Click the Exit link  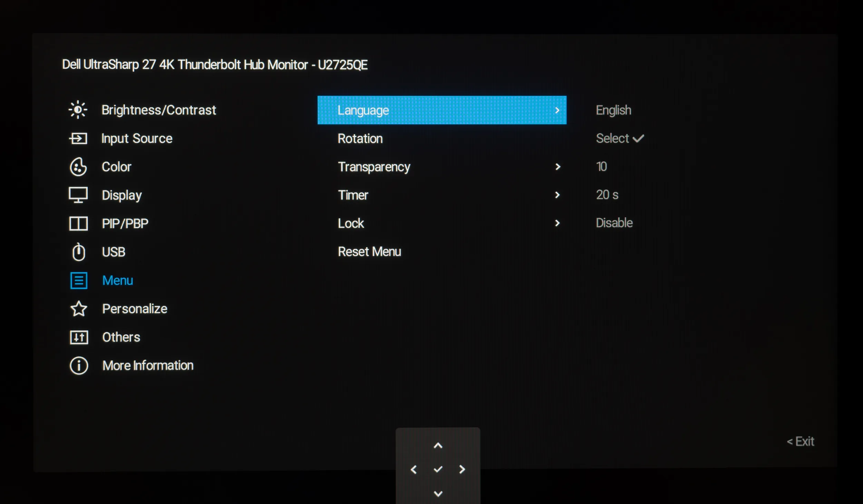click(x=800, y=442)
